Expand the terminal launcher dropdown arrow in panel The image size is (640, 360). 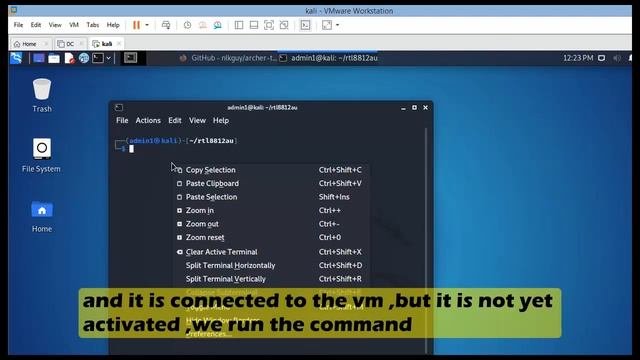109,58
